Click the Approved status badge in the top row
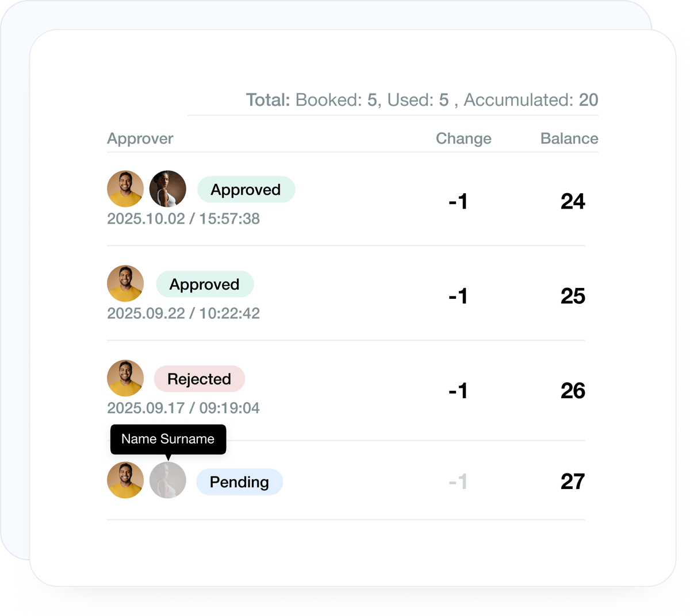690x616 pixels. click(x=246, y=189)
